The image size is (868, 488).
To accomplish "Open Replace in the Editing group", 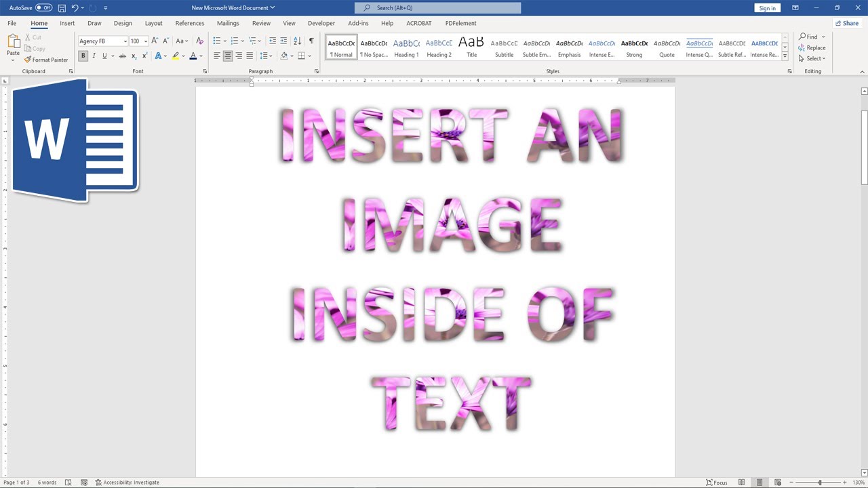I will (812, 47).
